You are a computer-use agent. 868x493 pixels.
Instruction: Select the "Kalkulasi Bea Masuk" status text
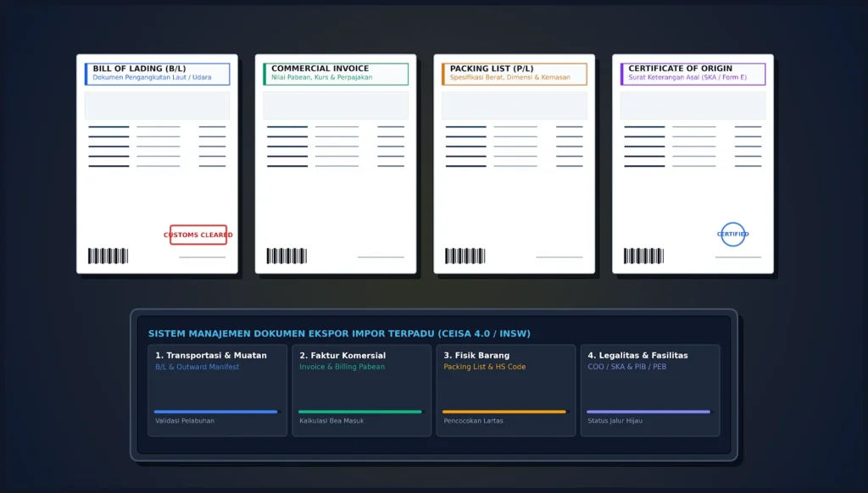point(331,420)
